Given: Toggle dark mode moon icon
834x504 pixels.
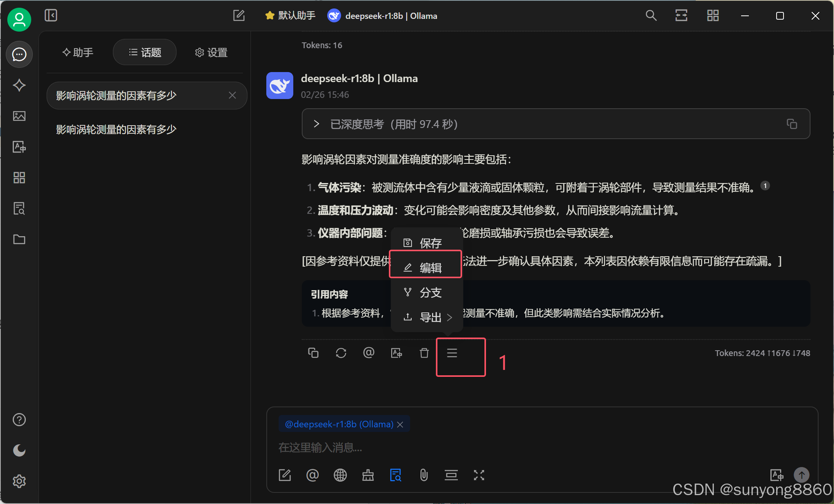Looking at the screenshot, I should click(19, 450).
